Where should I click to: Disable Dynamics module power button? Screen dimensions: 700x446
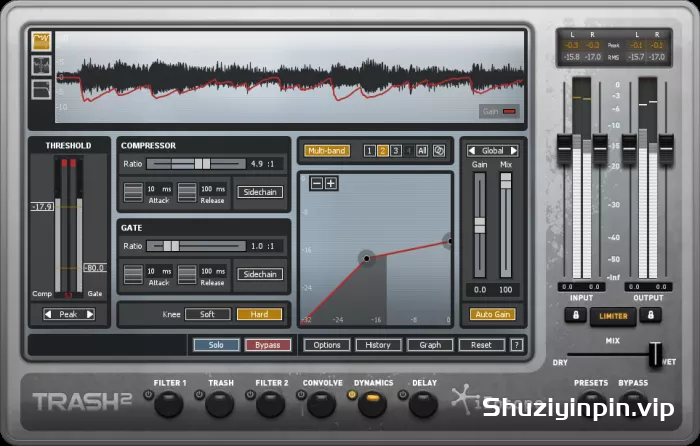[x=352, y=395]
